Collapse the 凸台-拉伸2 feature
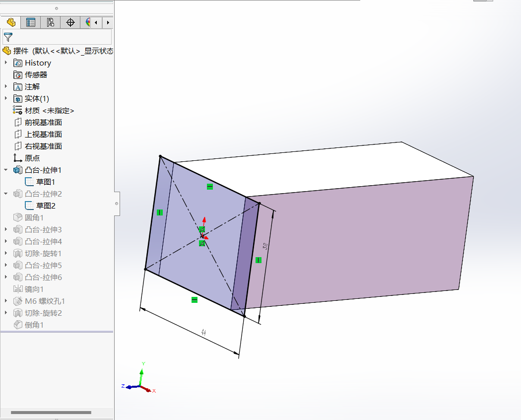Viewport: 521px width, 420px height. tap(5, 194)
